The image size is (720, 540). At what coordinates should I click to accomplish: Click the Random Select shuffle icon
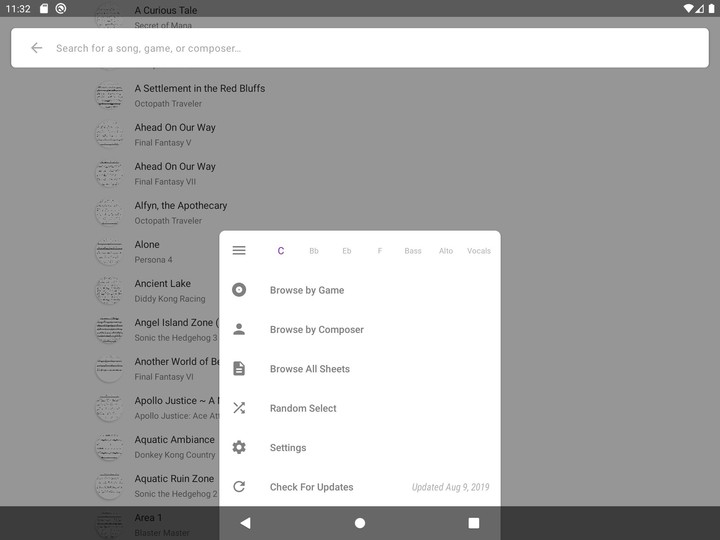coord(239,408)
